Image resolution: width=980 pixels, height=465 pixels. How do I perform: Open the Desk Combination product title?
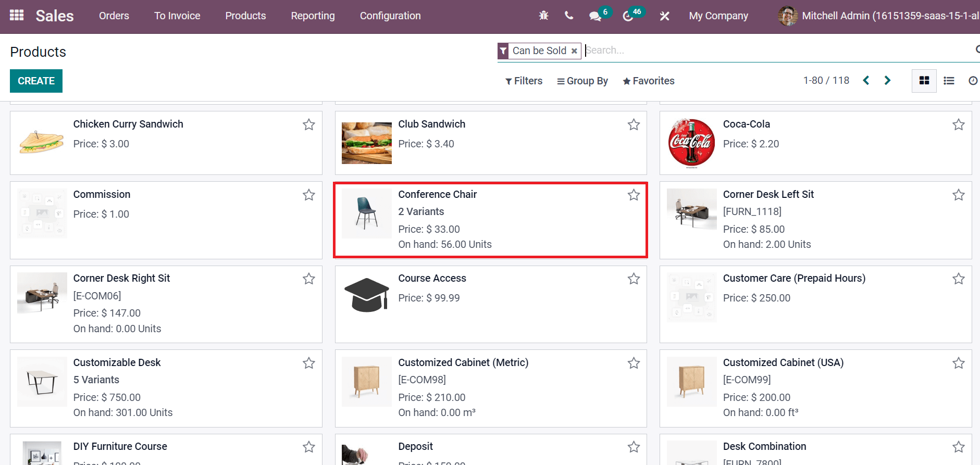[x=764, y=446]
